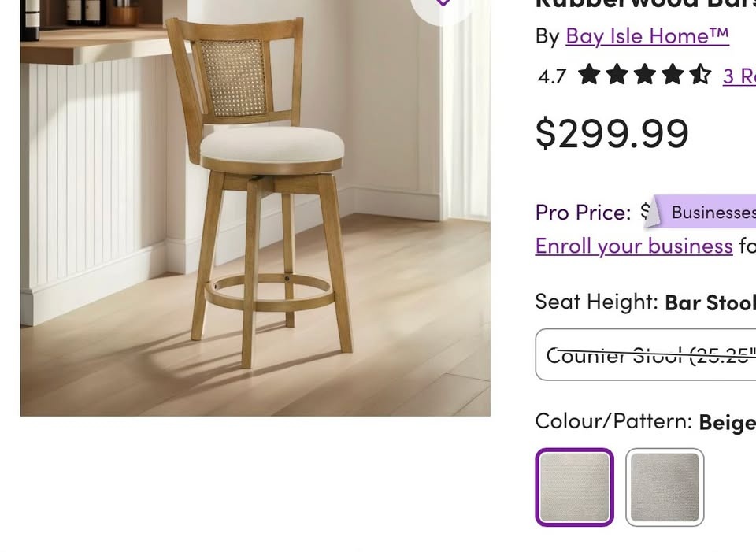Tap the heart save-to-favorites icon
This screenshot has width=756, height=552.
pyautogui.click(x=443, y=2)
